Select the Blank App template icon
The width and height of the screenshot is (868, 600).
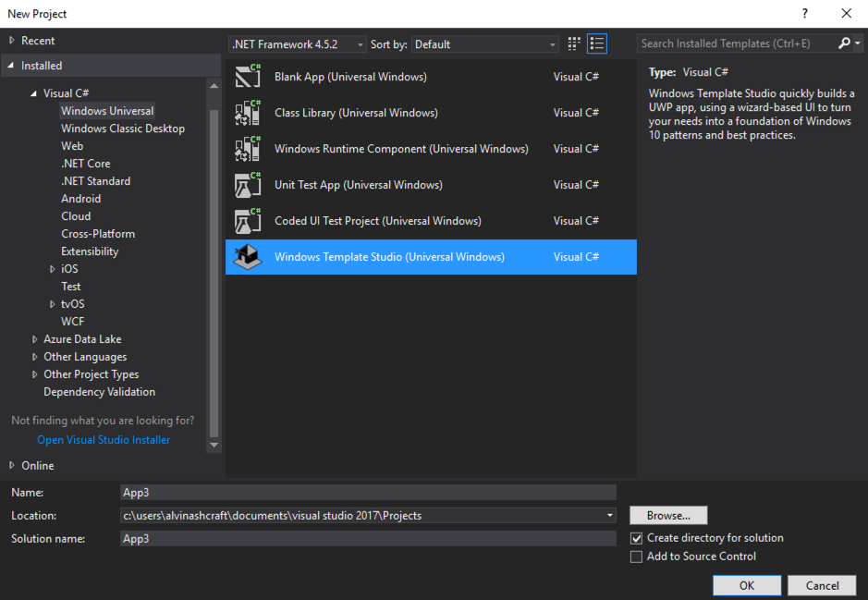point(248,77)
